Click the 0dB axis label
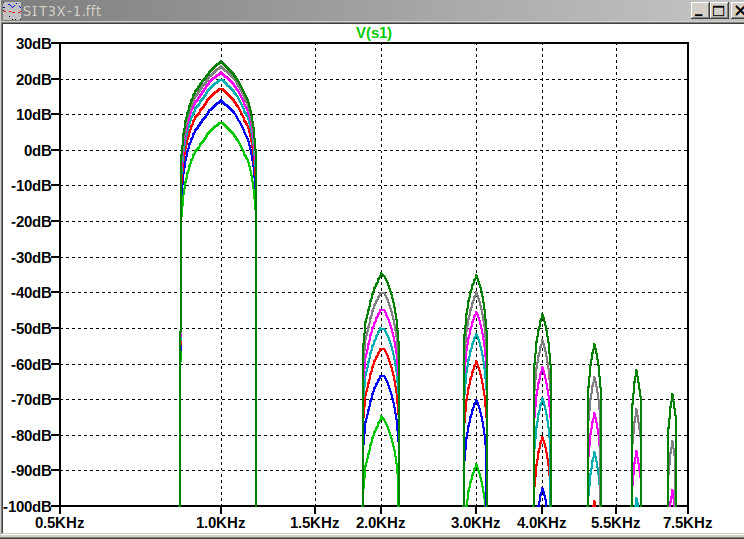 pyautogui.click(x=37, y=150)
